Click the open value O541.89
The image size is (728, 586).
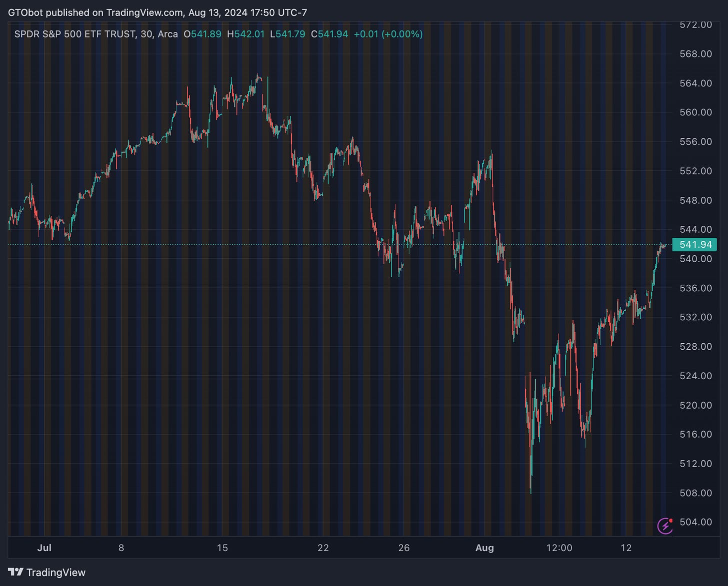point(202,34)
